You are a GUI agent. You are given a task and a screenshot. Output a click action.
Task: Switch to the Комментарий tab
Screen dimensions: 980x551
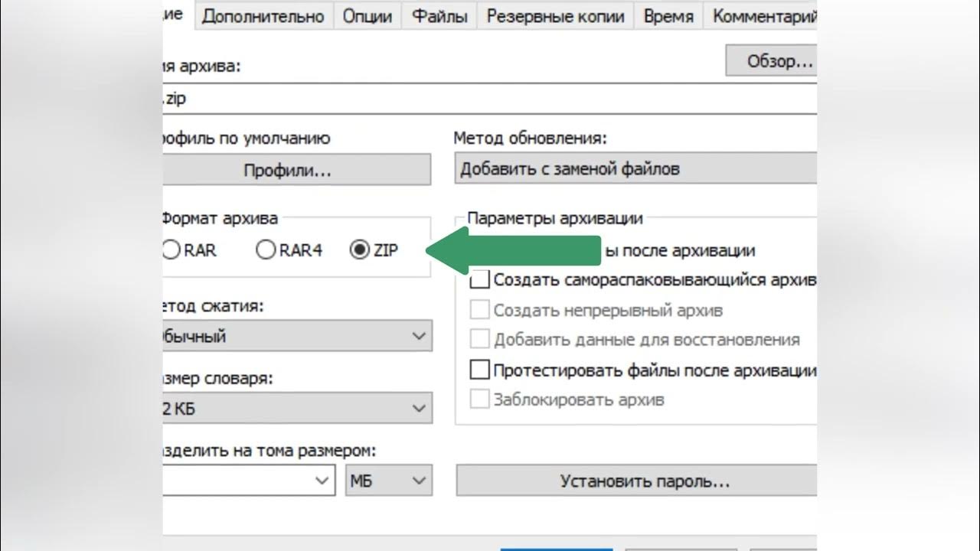coord(764,16)
